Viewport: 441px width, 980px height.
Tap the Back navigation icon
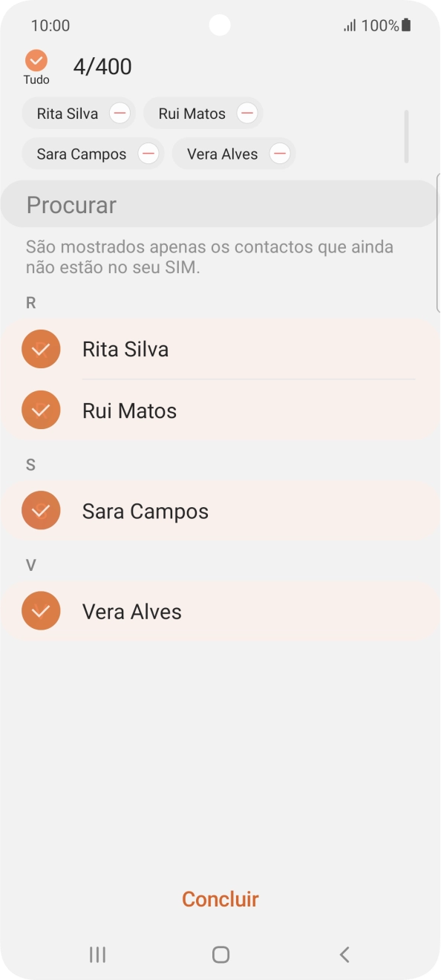344,955
